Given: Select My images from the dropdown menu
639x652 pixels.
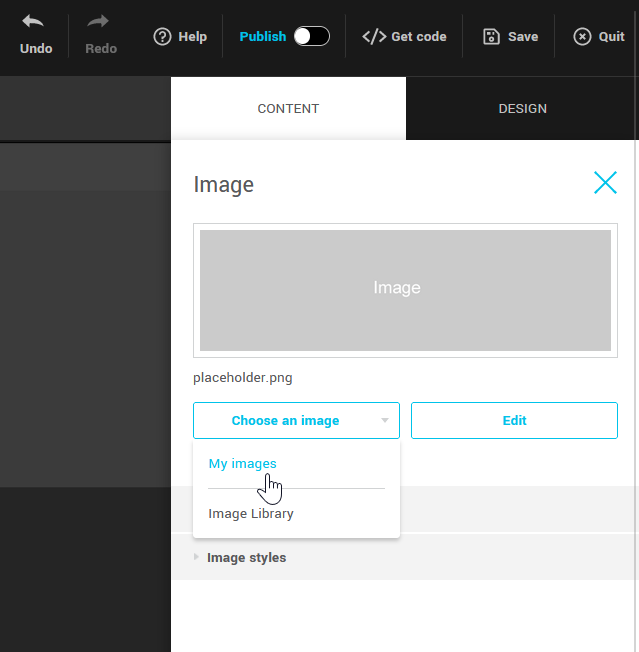Looking at the screenshot, I should point(242,464).
